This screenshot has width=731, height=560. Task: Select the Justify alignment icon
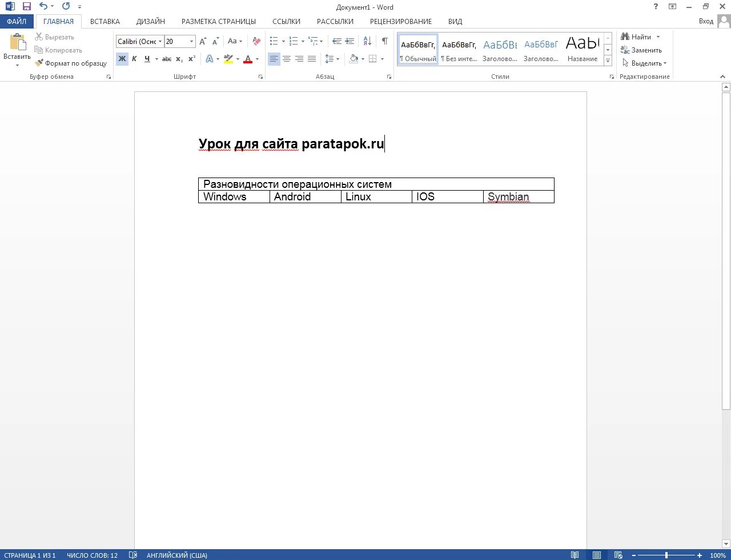coord(312,59)
